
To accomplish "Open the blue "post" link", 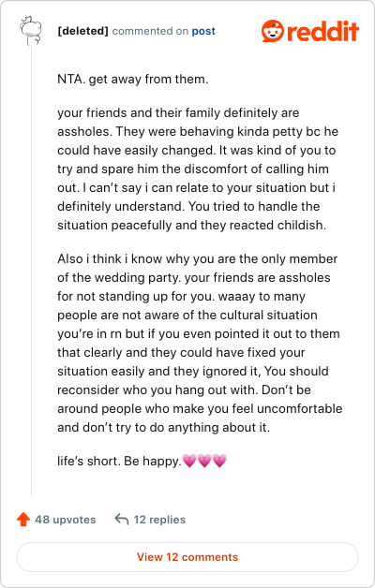I will (x=203, y=31).
